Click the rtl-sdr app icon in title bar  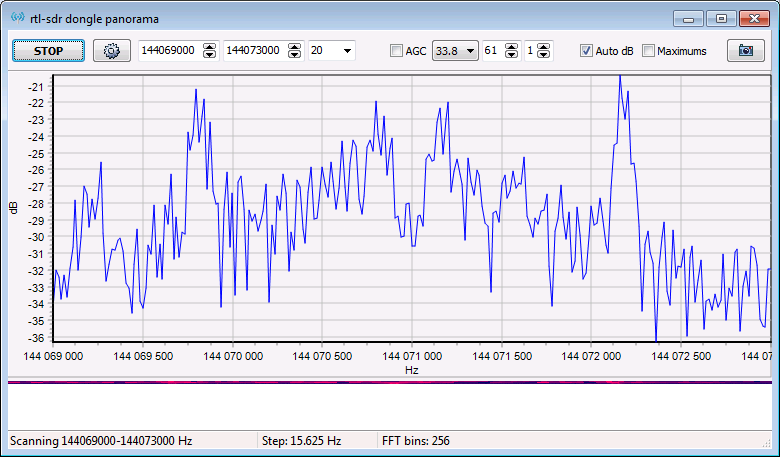pyautogui.click(x=17, y=18)
